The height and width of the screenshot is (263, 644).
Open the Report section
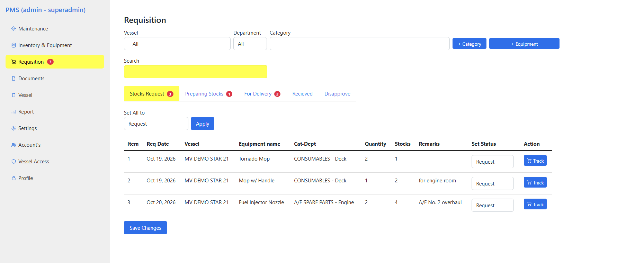click(x=55, y=112)
